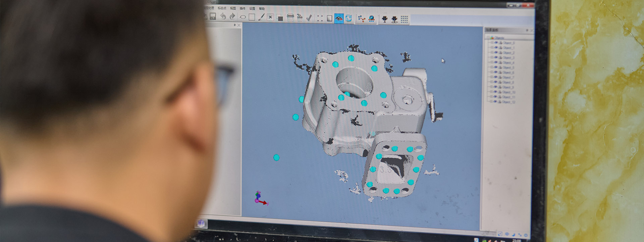Click the checkmark confirm icon

(309, 18)
